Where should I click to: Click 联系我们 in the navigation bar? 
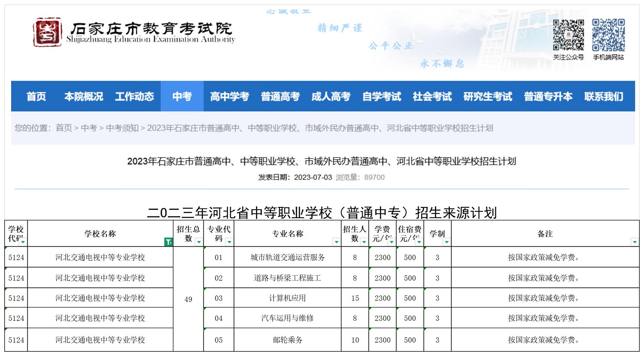pyautogui.click(x=604, y=97)
